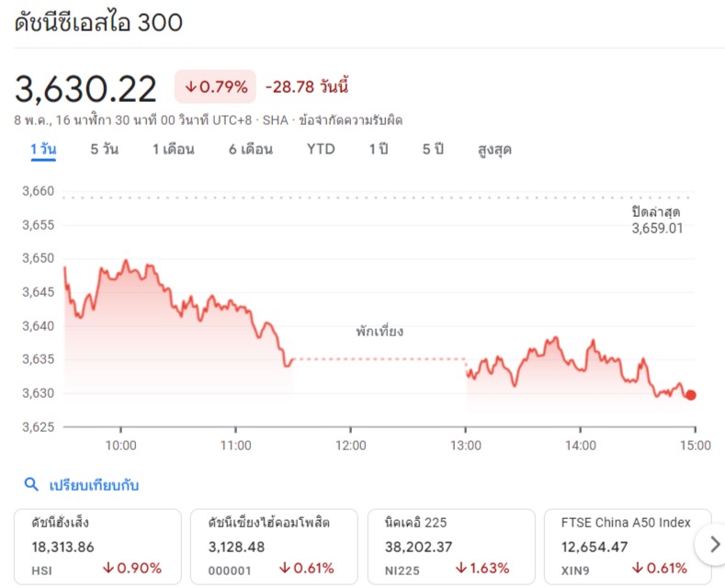Switch to the 5 ปี tab
725x588 pixels.
pos(433,149)
